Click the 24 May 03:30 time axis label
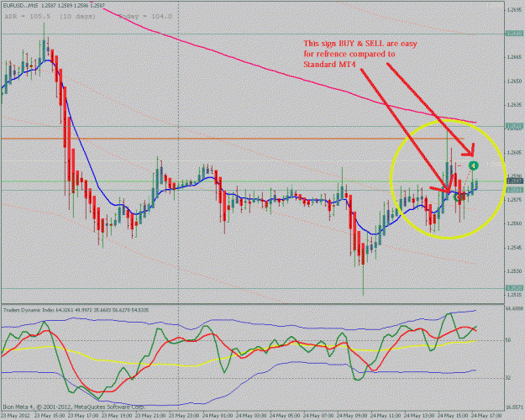This screenshot has height=420, width=525. (x=251, y=416)
